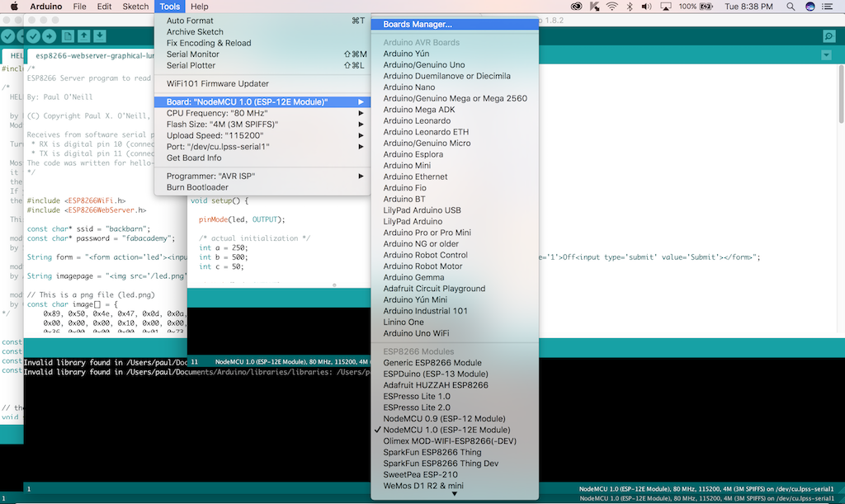The image size is (845, 504).
Task: Click Get Board Info
Action: point(262,158)
